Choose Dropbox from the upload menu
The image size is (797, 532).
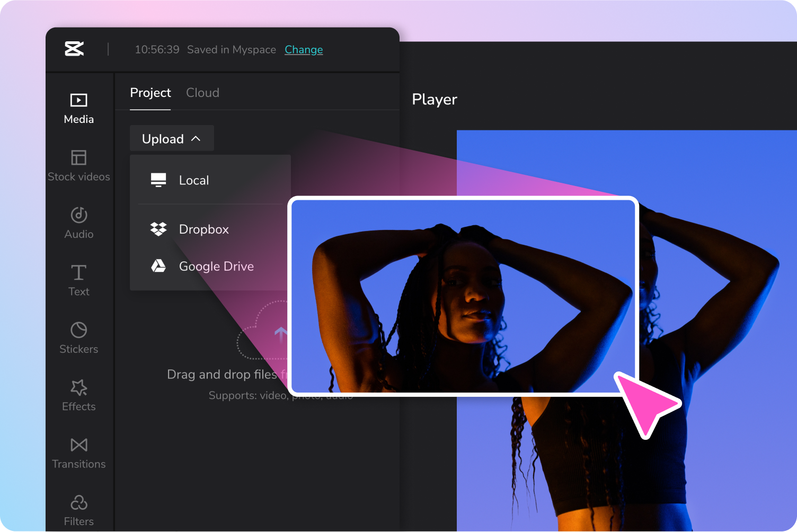coord(210,229)
